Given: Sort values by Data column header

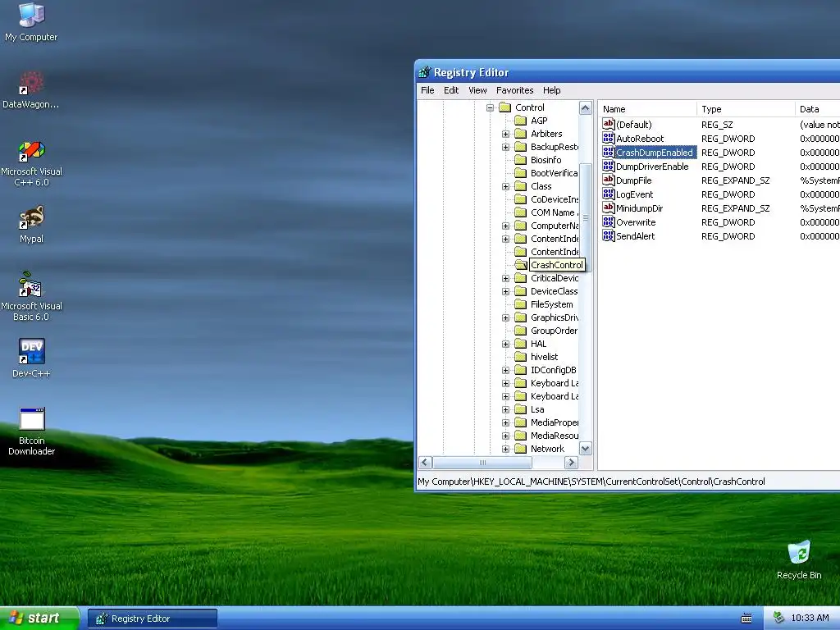Looking at the screenshot, I should click(818, 109).
